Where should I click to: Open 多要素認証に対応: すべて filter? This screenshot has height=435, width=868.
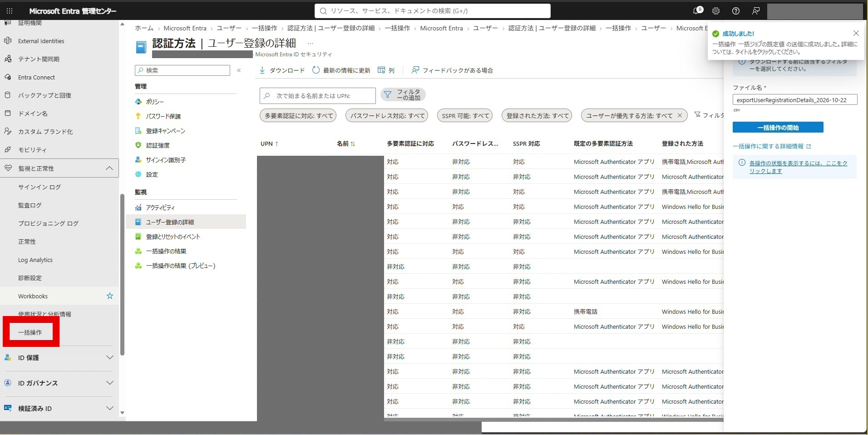point(298,116)
